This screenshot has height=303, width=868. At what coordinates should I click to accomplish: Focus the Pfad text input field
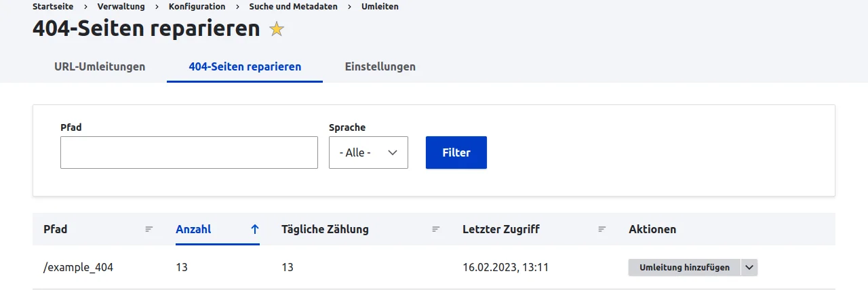[189, 153]
